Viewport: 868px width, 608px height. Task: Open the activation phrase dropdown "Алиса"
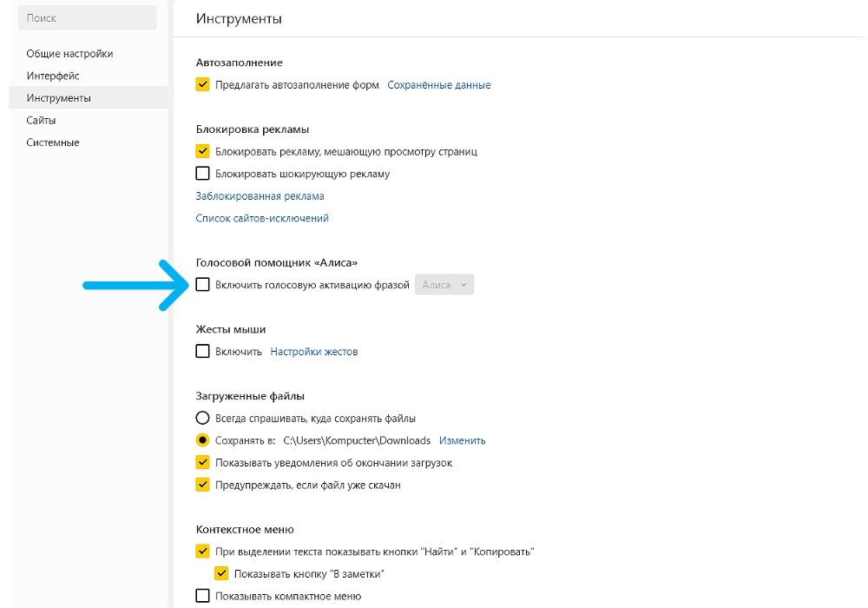click(444, 284)
